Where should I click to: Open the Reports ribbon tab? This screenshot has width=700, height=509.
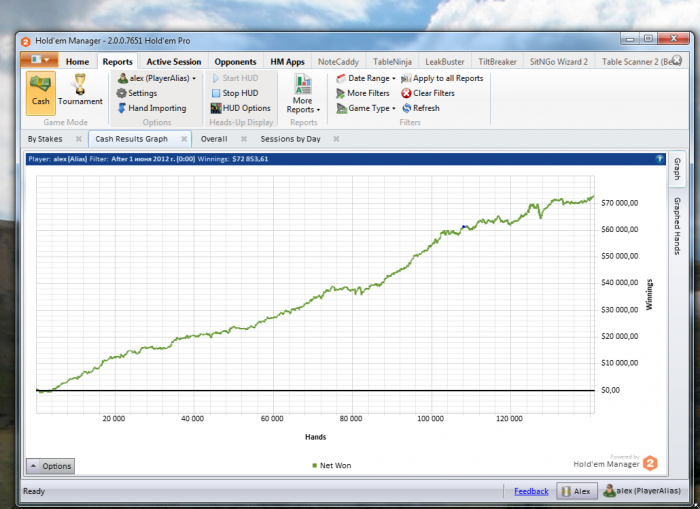(117, 62)
